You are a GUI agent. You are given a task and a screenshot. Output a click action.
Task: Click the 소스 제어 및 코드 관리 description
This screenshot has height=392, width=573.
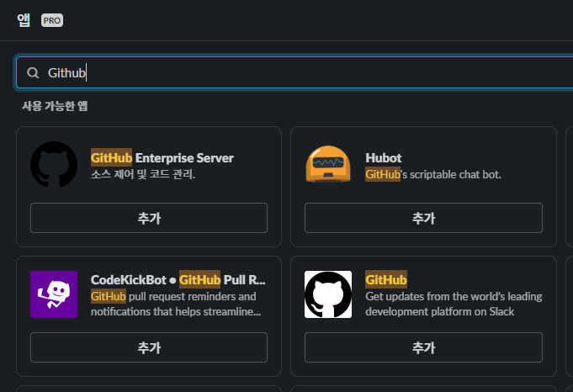coord(143,174)
